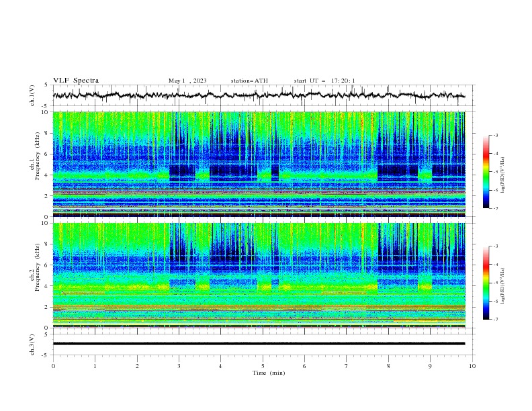Viewport: 532px width, 411px height.
Task: Click the ch.1 color bar label 'log(PSD)(V²/Hz)'
Action: [502, 175]
